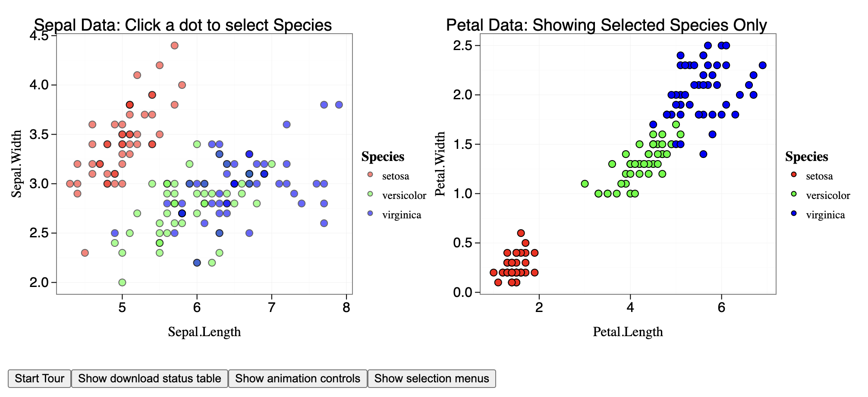Click virginica swatch in petal legend
This screenshot has height=397, width=868.
(x=794, y=213)
